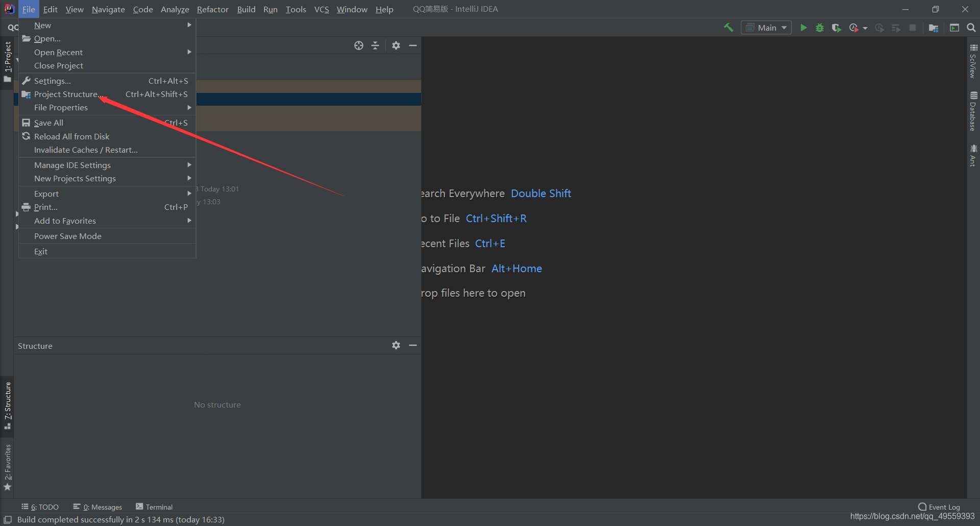Image resolution: width=980 pixels, height=526 pixels.
Task: Open the profiler run icon
Action: 853,28
